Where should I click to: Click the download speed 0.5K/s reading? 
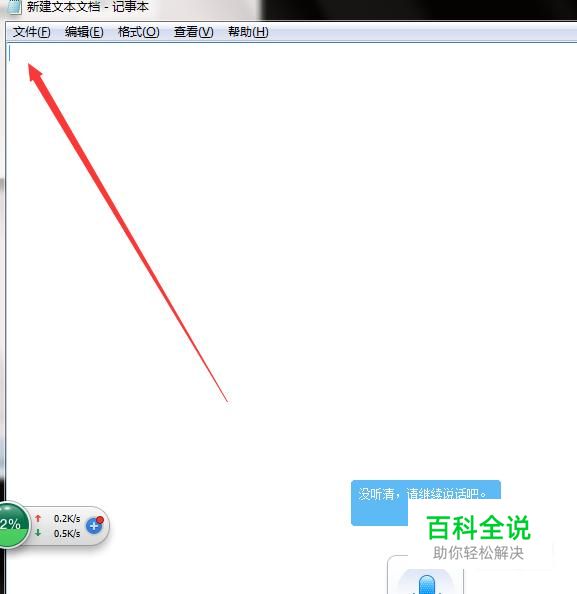click(67, 533)
